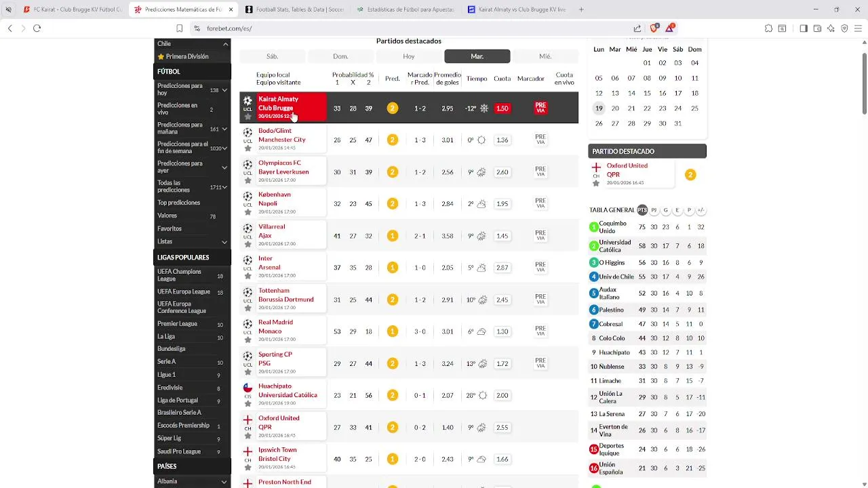Select calendar day 19

pyautogui.click(x=599, y=108)
